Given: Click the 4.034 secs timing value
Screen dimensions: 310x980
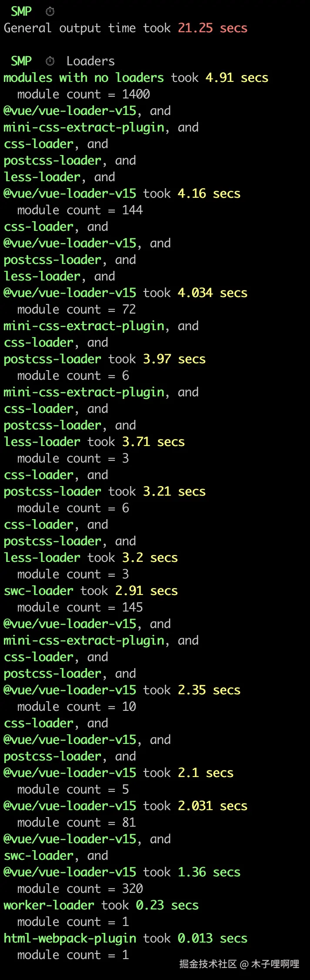Looking at the screenshot, I should (212, 293).
